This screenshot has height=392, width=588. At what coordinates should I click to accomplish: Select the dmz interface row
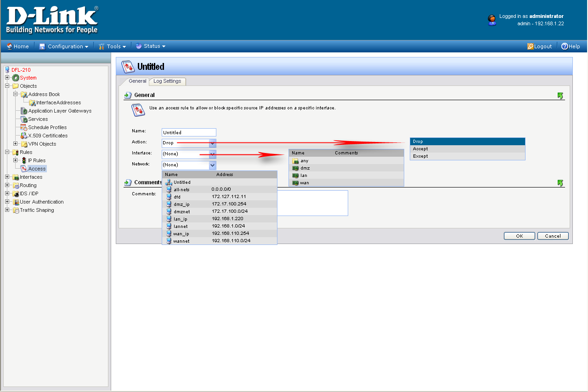point(346,168)
